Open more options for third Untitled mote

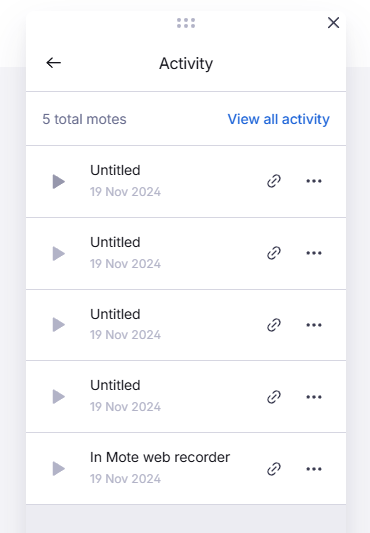314,325
